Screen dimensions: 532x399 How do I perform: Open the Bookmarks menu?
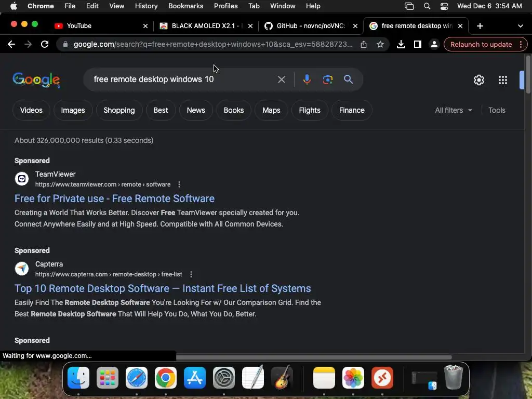pos(185,6)
